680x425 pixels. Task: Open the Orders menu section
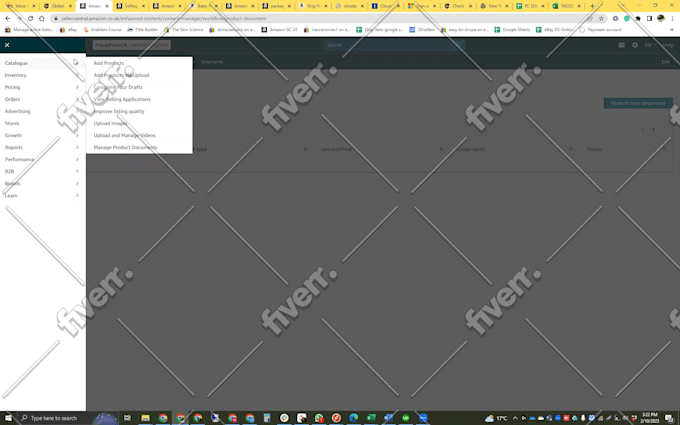coord(42,99)
